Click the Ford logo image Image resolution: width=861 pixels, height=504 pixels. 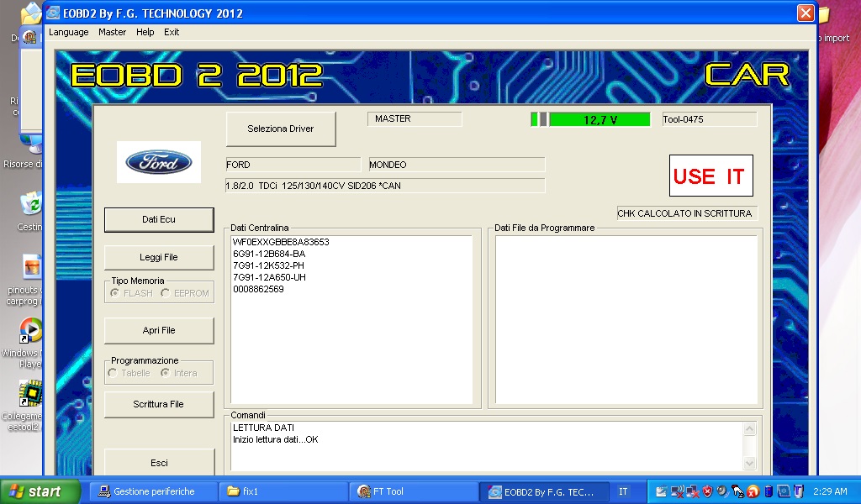tap(159, 162)
